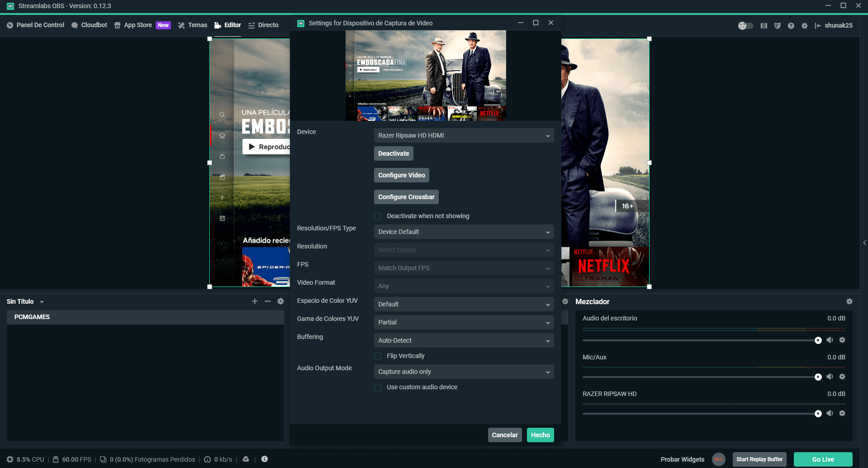Viewport: 868px width, 468px height.
Task: Mute Audio del escritorio speaker
Action: [x=830, y=340]
